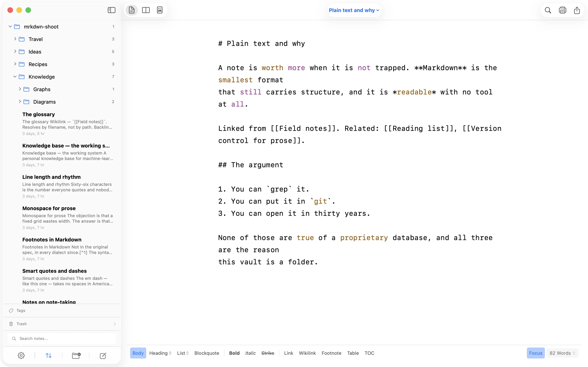Create a new folder with the plus-folder icon
588x367 pixels.
coord(76,356)
